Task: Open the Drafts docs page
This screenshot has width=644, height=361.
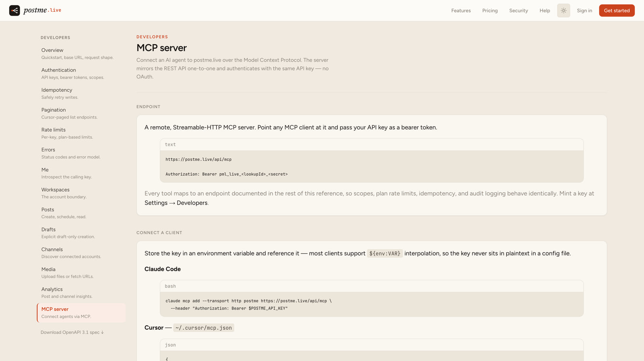Action: 81,233
